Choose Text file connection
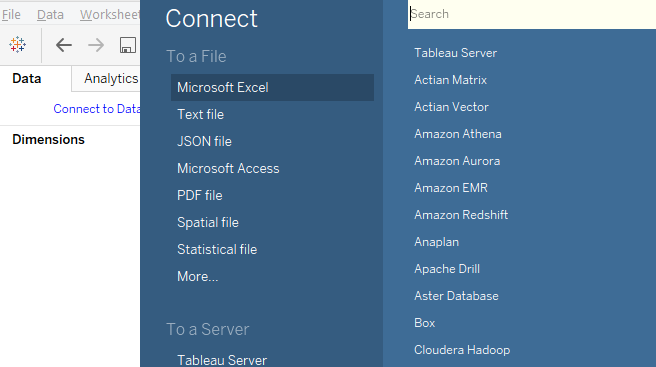Screen dimensions: 656x367 (200, 115)
